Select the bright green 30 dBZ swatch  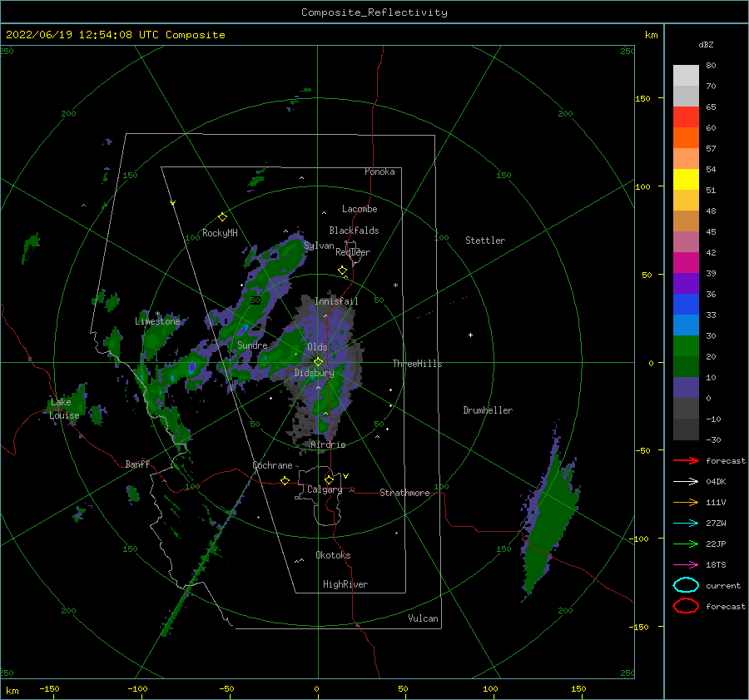(686, 346)
